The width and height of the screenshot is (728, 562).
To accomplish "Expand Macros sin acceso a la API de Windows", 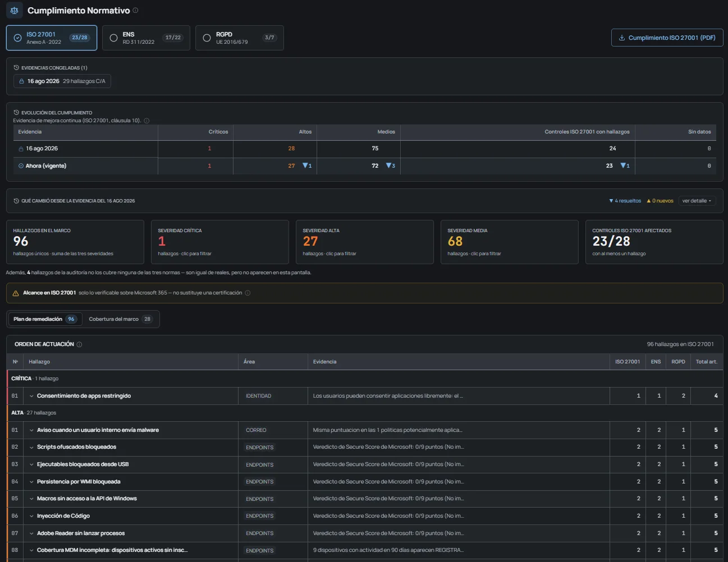I will 31,499.
